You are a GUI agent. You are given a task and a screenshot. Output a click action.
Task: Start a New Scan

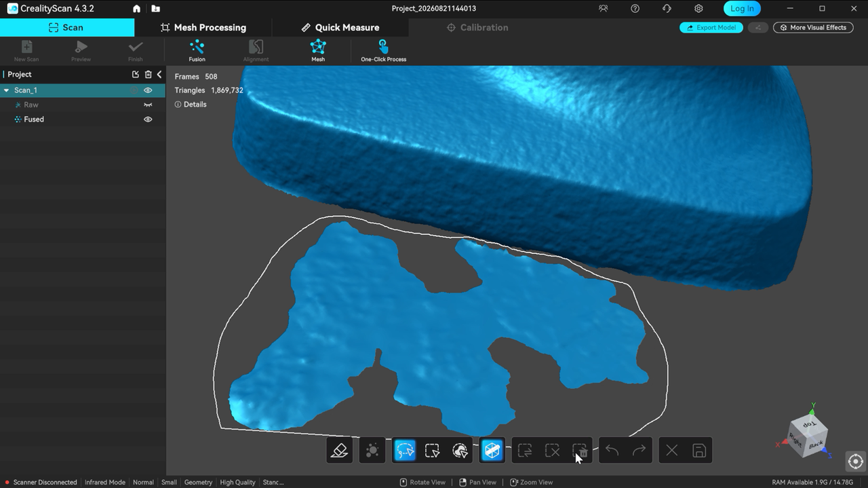click(x=26, y=51)
